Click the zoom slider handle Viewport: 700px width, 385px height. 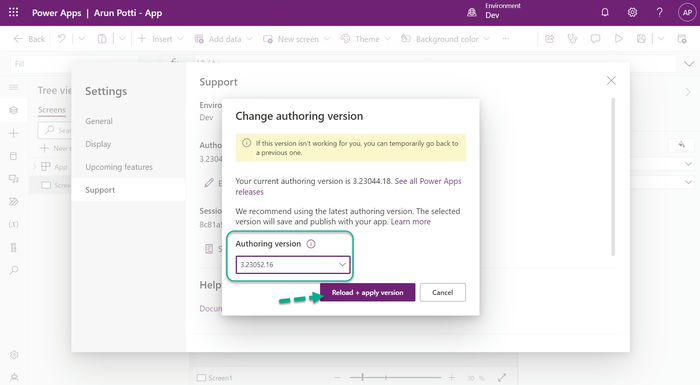click(362, 377)
